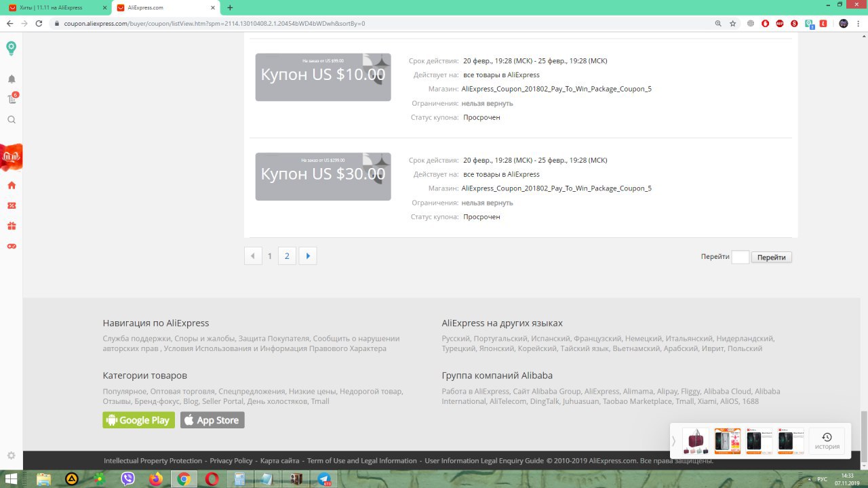Switch to AliExpress.com browser tab
The width and height of the screenshot is (868, 488).
(x=166, y=7)
